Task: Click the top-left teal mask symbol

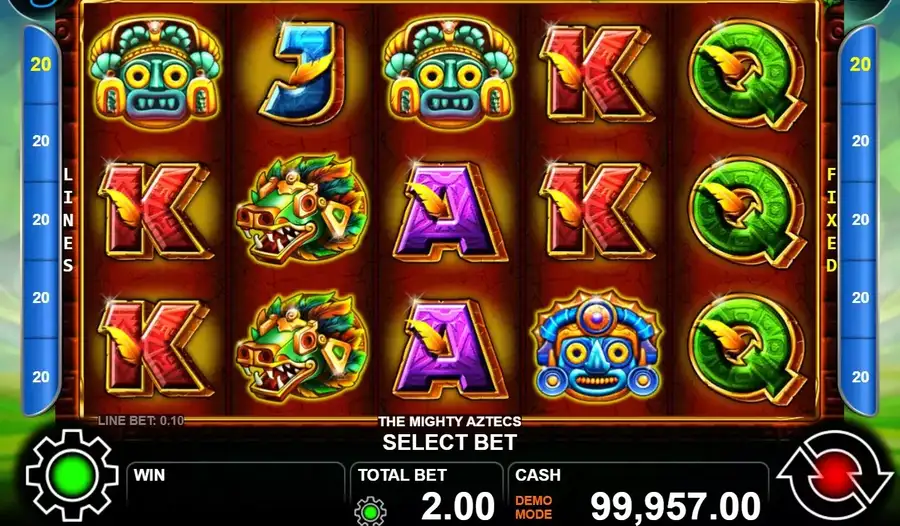Action: [155, 72]
